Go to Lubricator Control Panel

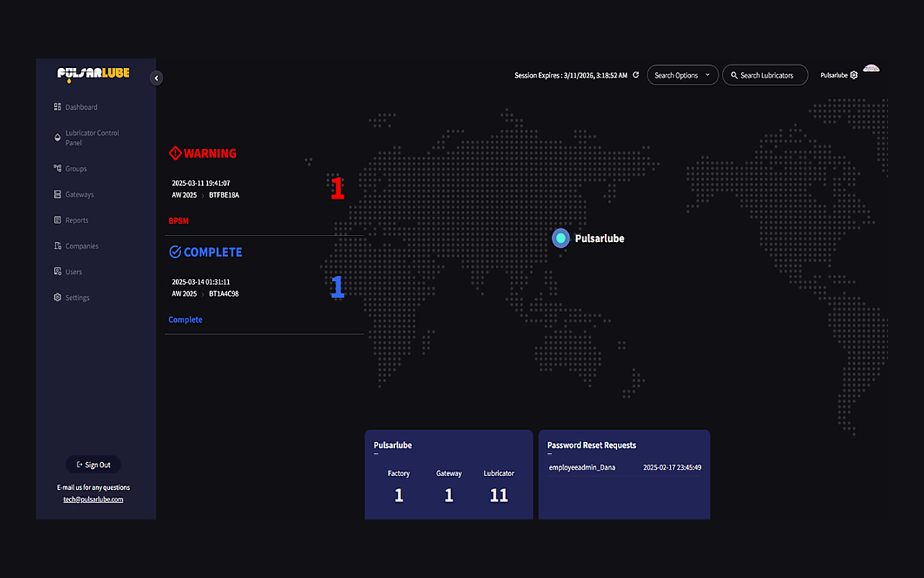pos(87,138)
